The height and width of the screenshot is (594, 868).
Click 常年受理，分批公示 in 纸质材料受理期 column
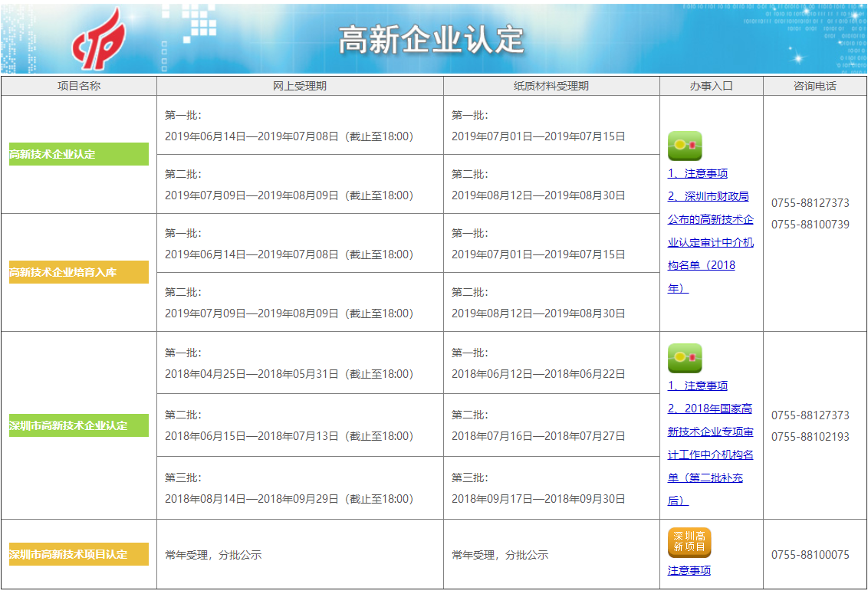500,555
